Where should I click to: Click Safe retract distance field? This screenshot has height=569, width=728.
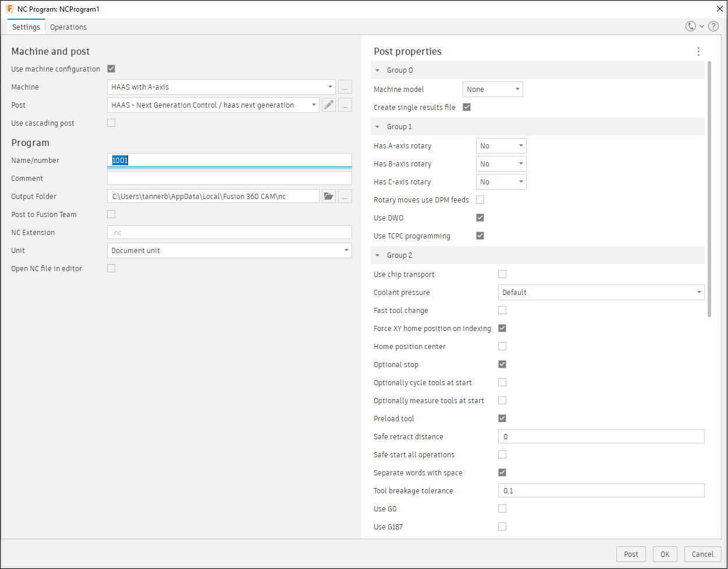[601, 436]
